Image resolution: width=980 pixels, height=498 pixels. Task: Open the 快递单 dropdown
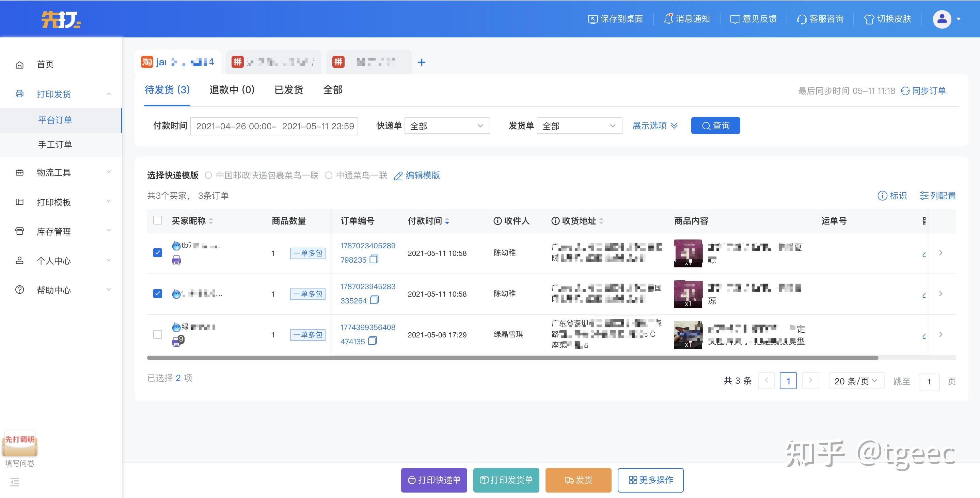447,126
